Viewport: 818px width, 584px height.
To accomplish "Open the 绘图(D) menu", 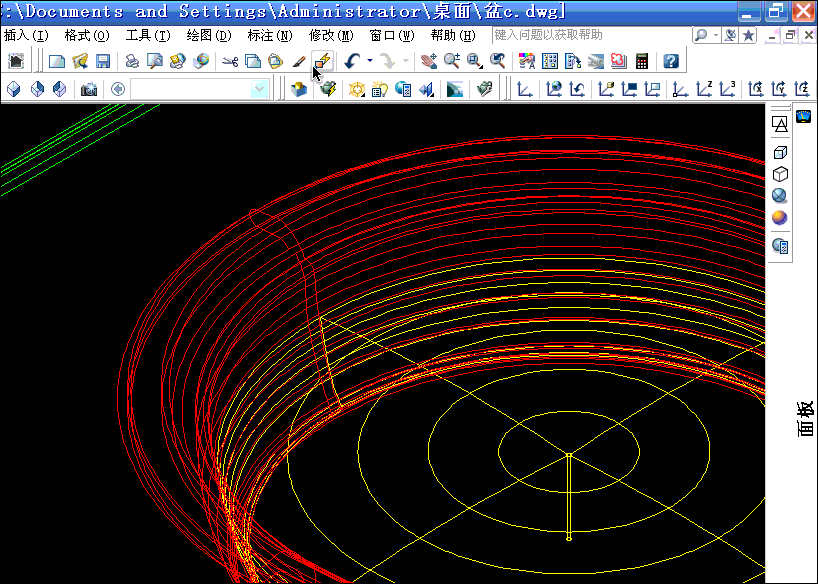I will (x=209, y=35).
